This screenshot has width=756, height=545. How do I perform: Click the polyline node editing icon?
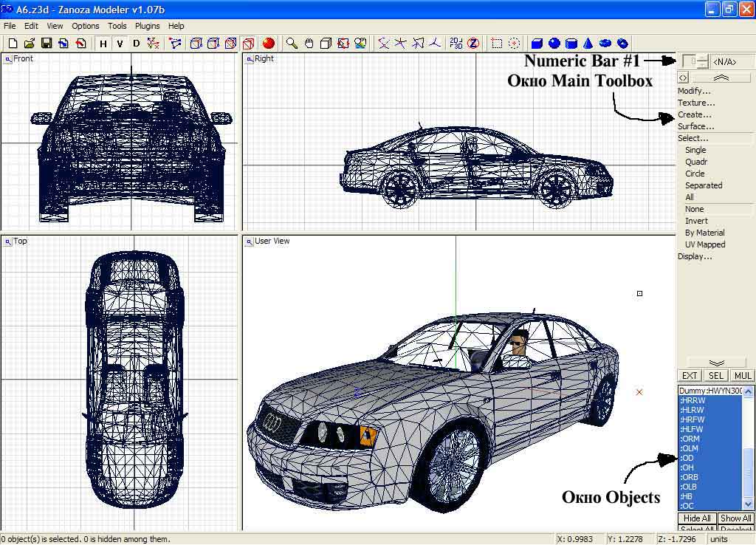click(x=174, y=44)
